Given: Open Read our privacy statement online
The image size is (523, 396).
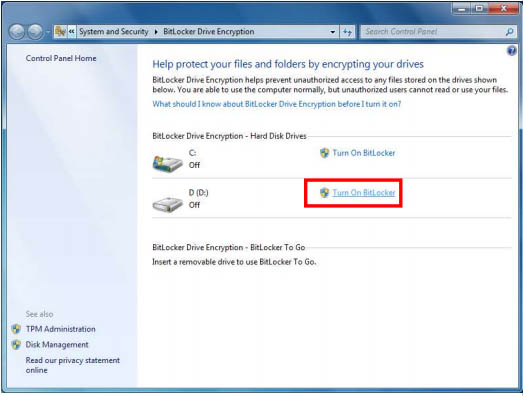Looking at the screenshot, I should tap(73, 365).
